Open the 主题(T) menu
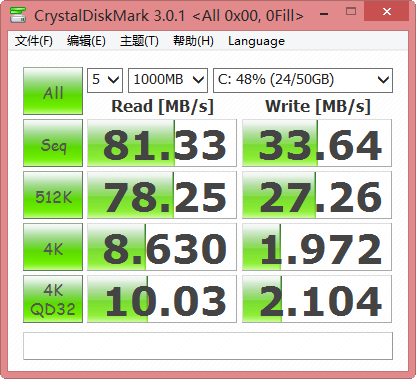 [139, 41]
